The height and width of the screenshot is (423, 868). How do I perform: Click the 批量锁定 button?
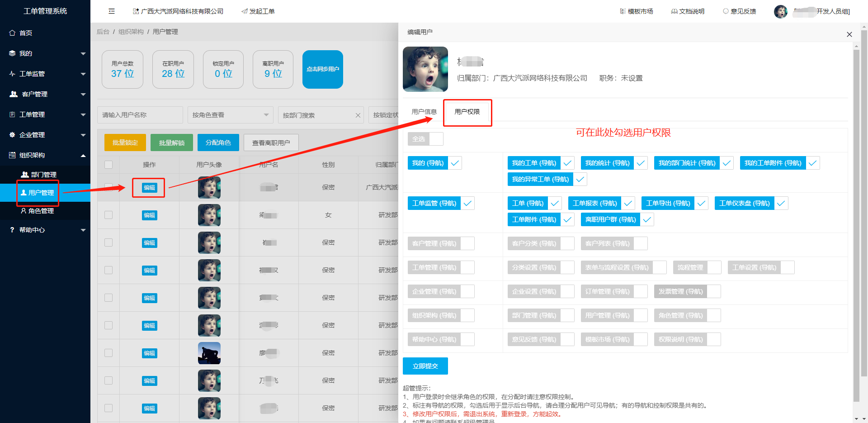coord(125,143)
